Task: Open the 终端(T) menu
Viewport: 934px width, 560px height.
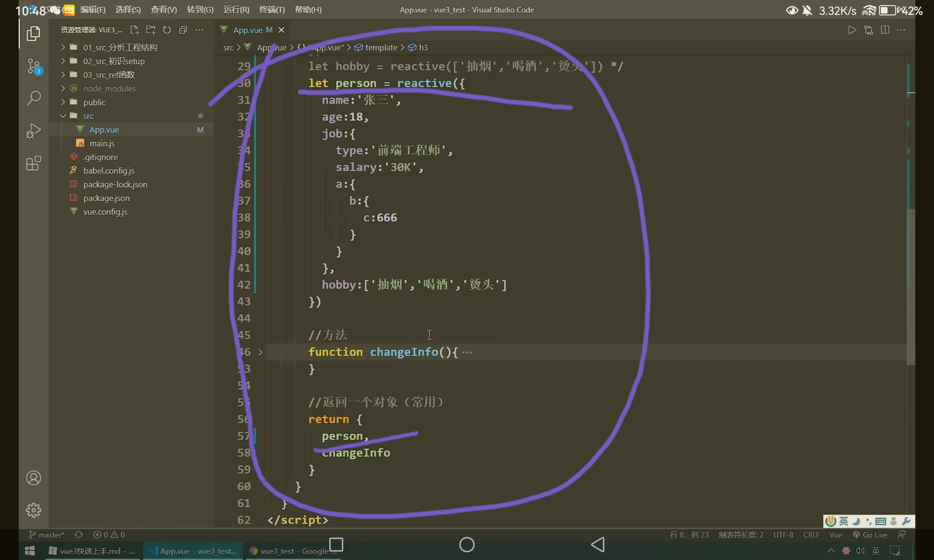Action: (x=272, y=9)
